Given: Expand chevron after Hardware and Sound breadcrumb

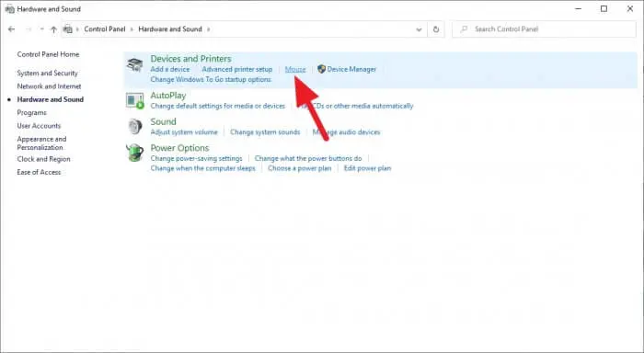Looking at the screenshot, I should coord(208,29).
